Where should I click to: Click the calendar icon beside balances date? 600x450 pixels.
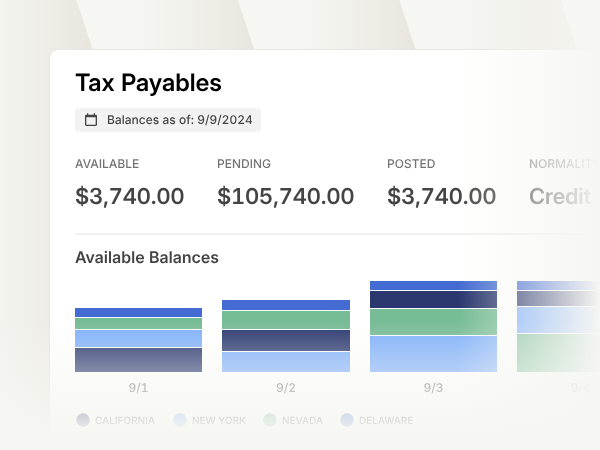pos(91,120)
